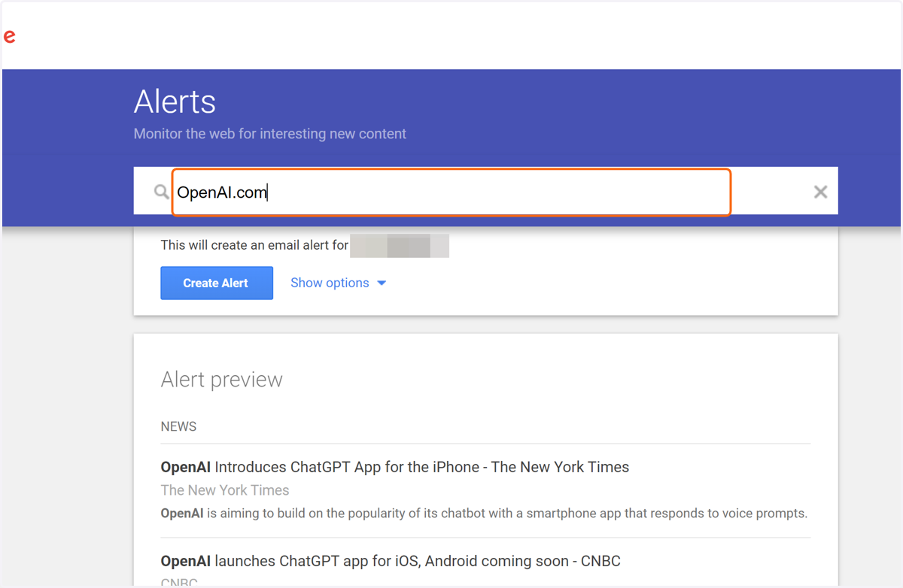Screen dimensions: 903x588
Task: Click the 'This will create an email alert for' text
Action: tap(254, 245)
